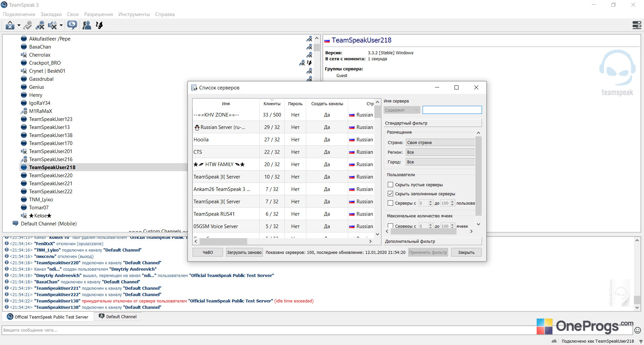The width and height of the screenshot is (644, 345).
Task: Click the Загрузить заново reload button
Action: 244,252
